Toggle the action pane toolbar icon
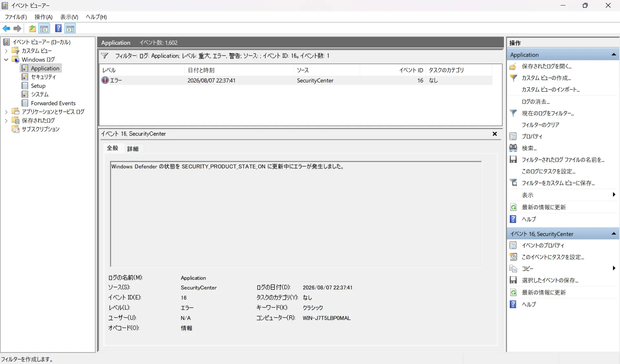This screenshot has height=364, width=620. [70, 28]
